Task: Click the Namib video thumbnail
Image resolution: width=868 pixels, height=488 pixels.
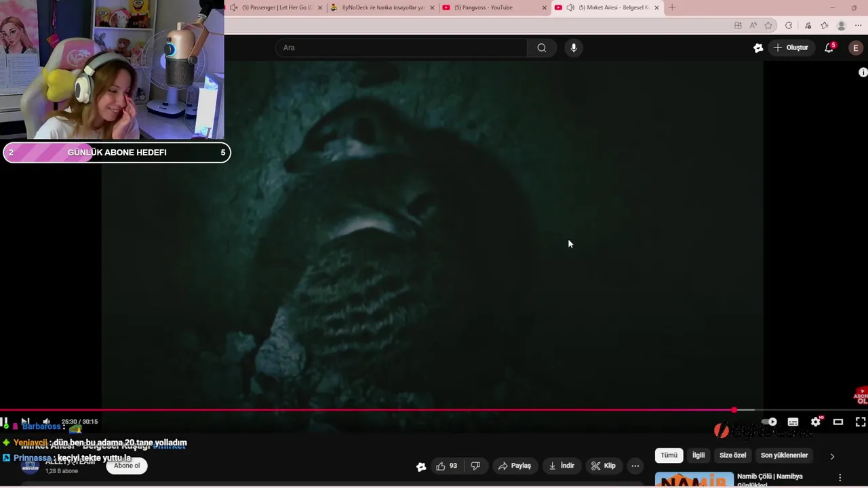Action: pyautogui.click(x=694, y=480)
